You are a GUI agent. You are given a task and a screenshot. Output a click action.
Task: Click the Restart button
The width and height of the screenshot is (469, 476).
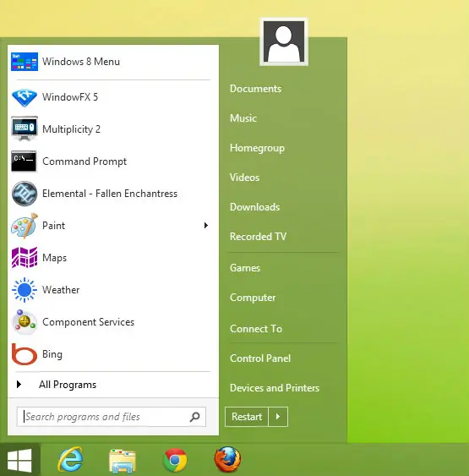coord(247,417)
